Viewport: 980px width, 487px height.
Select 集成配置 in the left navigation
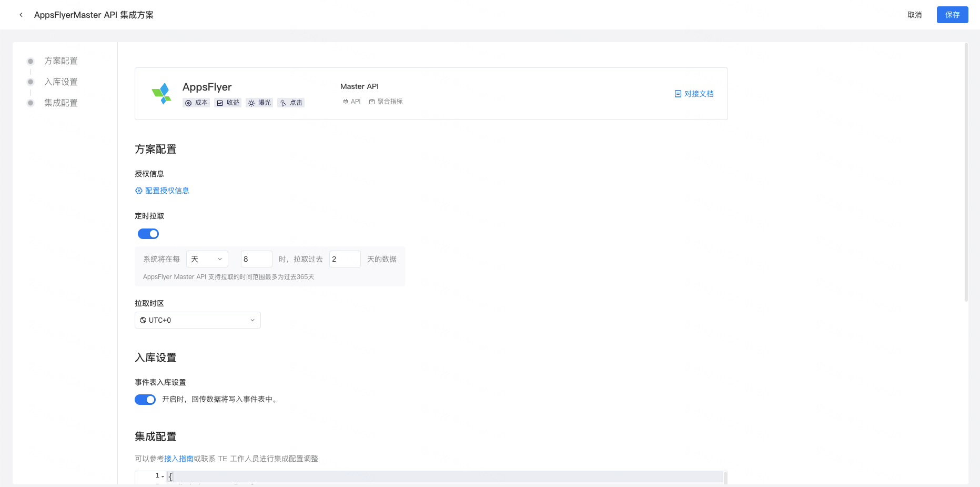pyautogui.click(x=60, y=103)
